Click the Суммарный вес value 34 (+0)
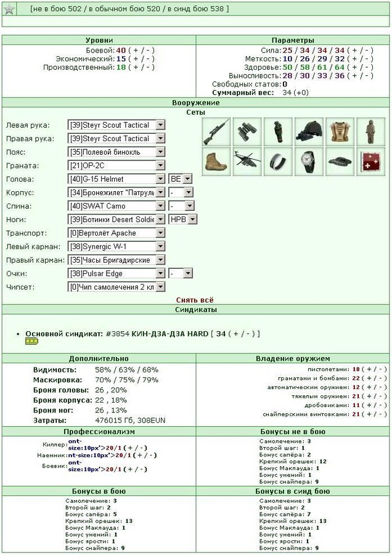The image size is (392, 555). click(295, 92)
